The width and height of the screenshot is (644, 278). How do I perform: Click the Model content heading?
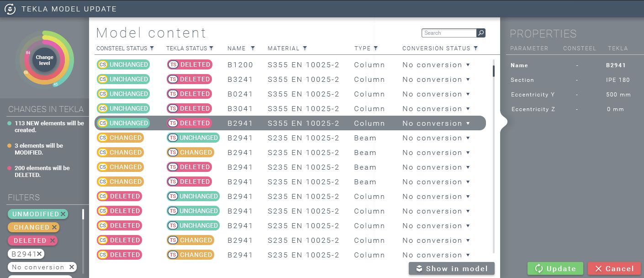(151, 33)
